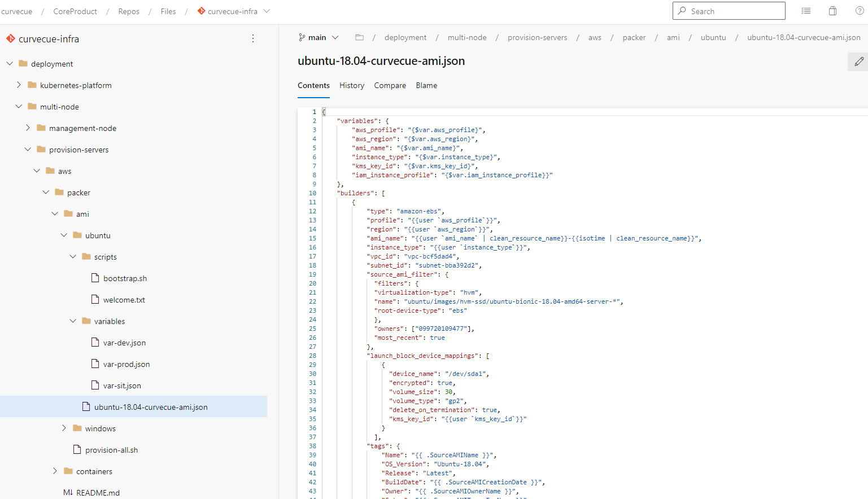
Task: Open README.md in the file tree
Action: (98, 492)
